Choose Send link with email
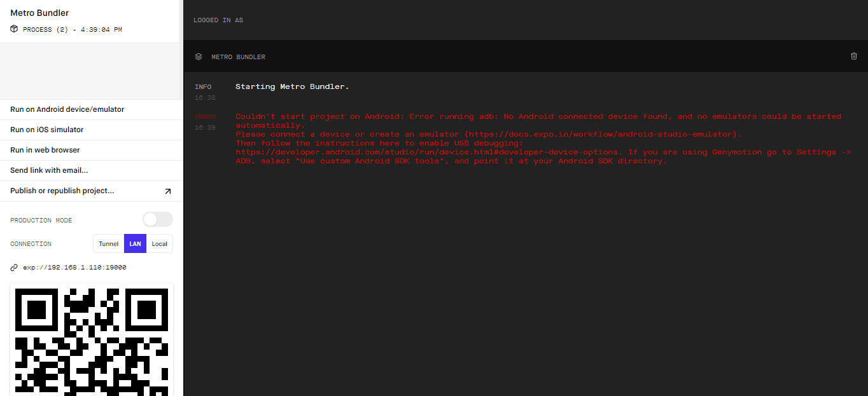The width and height of the screenshot is (868, 396). (x=50, y=170)
